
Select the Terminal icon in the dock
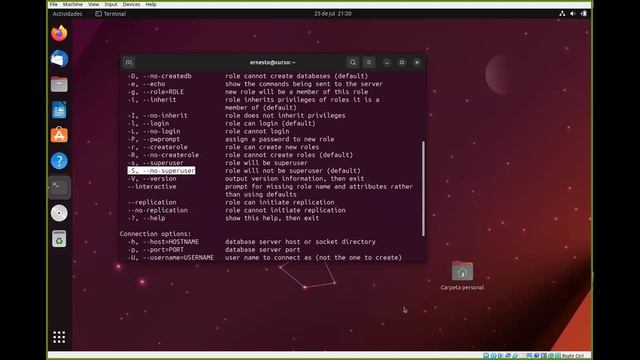59,187
